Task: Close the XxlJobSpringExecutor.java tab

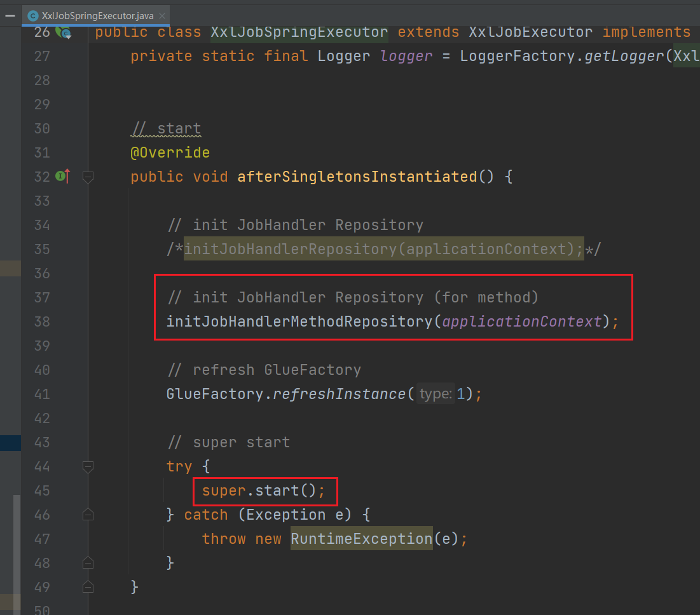Action: pyautogui.click(x=161, y=15)
